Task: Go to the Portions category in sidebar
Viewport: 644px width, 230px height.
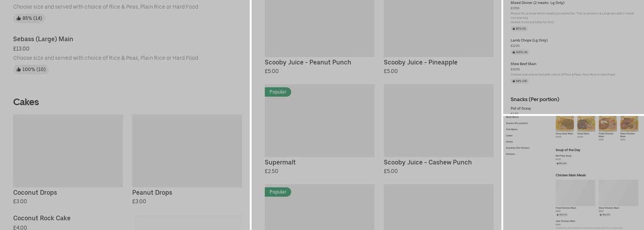Action: click(511, 154)
